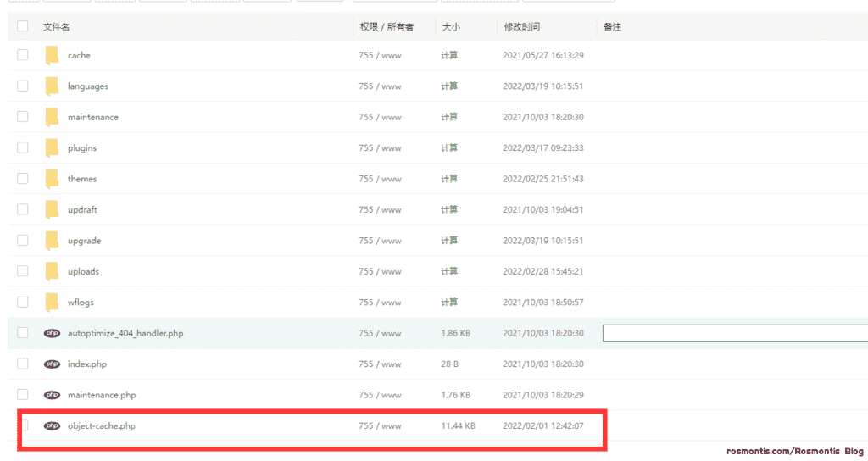Viewport: 868px width, 461px height.
Task: Open autoptimize_404_handler.php file name
Action: tap(125, 333)
